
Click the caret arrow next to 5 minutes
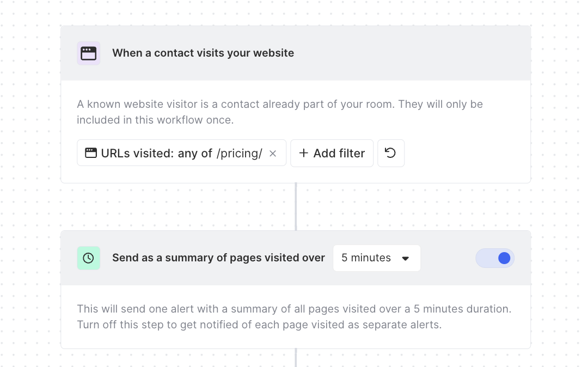point(405,259)
